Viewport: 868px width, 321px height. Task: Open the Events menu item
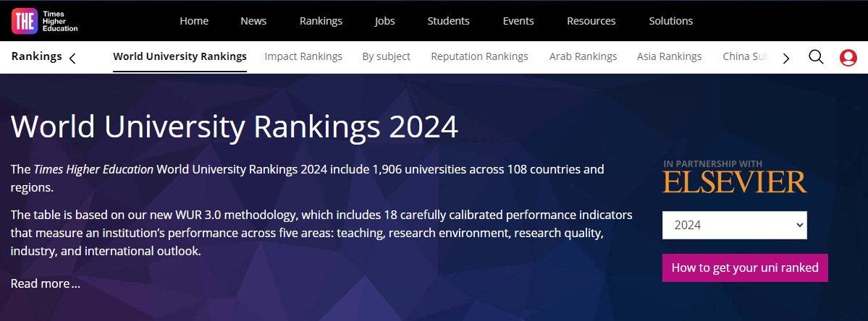coord(518,21)
